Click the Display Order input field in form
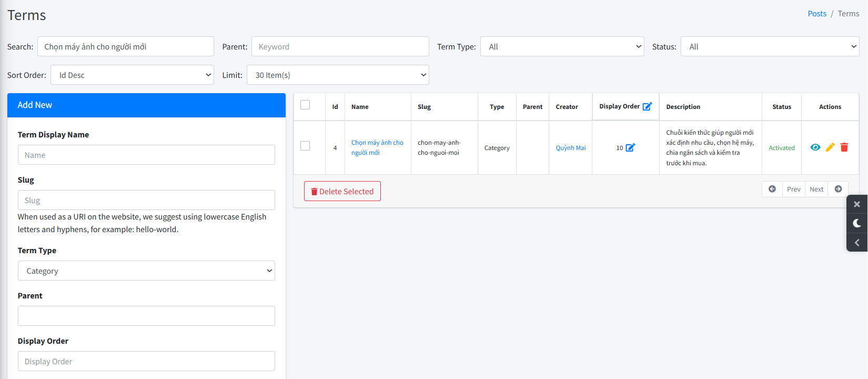 pos(146,361)
